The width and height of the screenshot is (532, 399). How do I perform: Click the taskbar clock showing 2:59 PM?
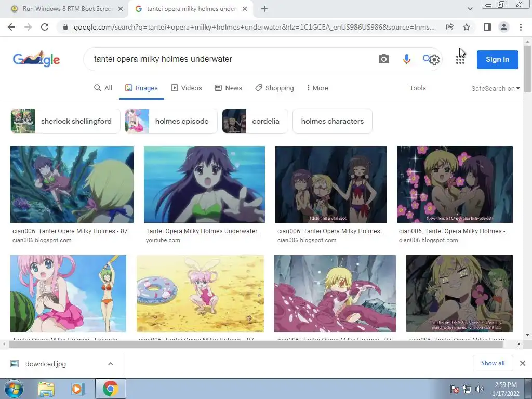point(506,389)
